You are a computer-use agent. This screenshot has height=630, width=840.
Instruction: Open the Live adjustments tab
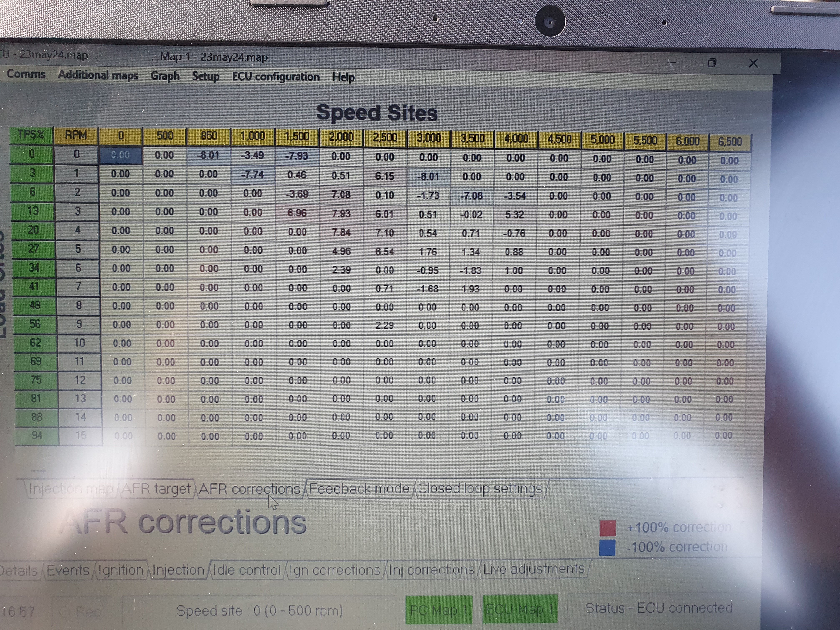(534, 569)
